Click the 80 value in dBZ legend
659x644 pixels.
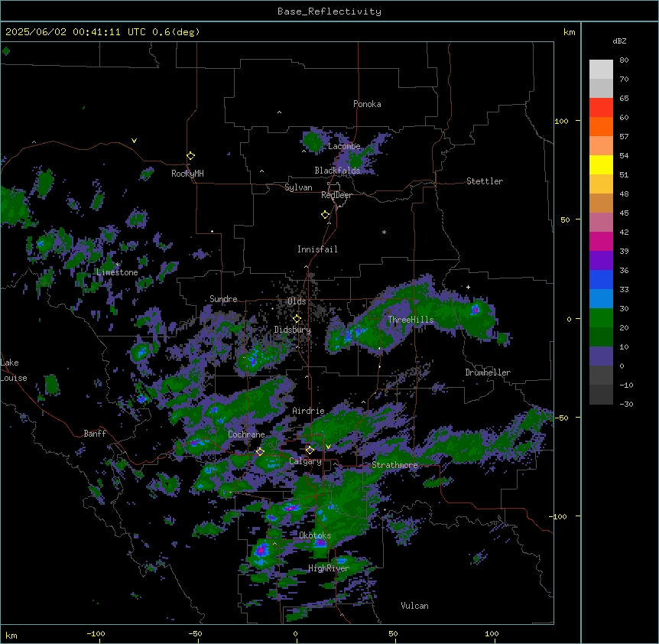[624, 60]
